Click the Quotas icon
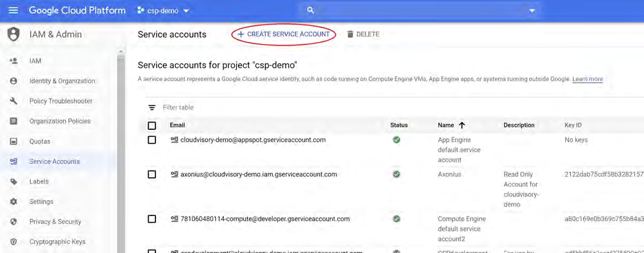 [x=14, y=141]
